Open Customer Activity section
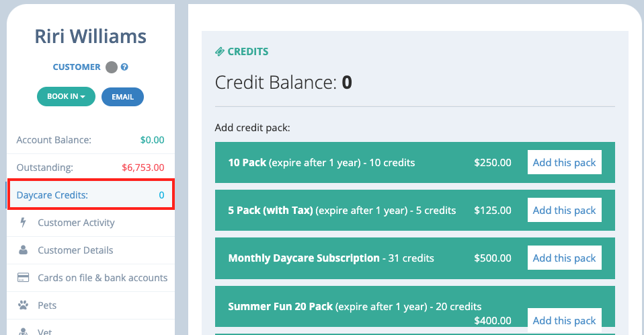644x335 pixels. 91,223
